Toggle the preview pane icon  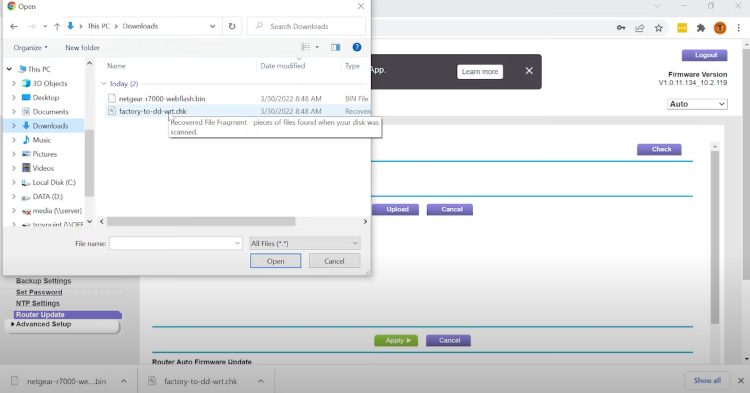coord(335,47)
